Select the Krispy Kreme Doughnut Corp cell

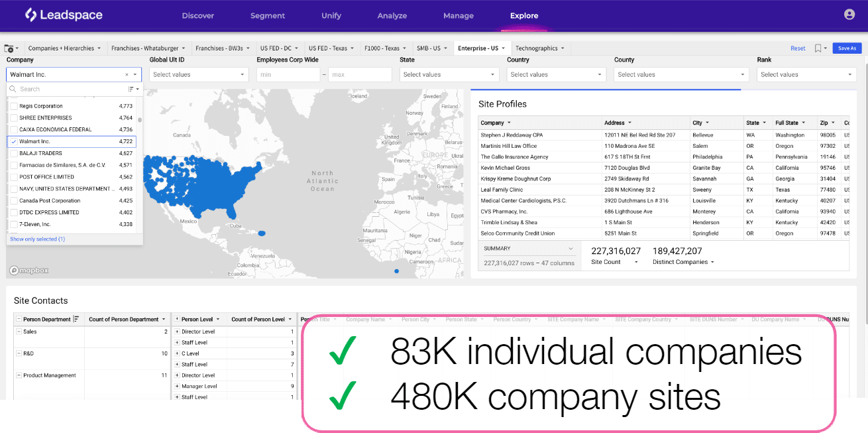pyautogui.click(x=541, y=179)
